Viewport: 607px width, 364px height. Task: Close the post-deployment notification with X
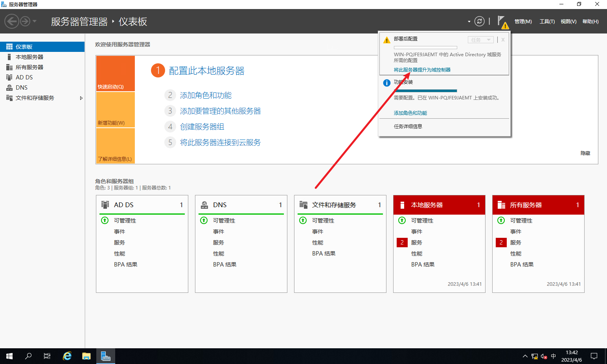point(503,40)
